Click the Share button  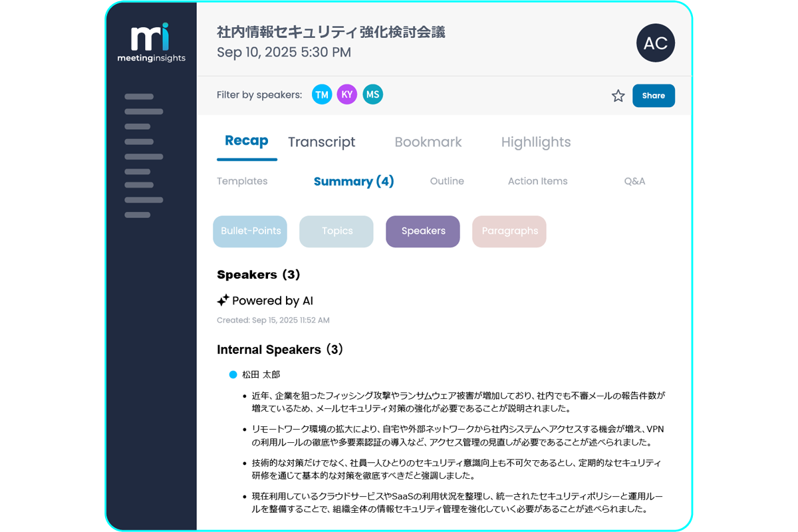(x=653, y=96)
